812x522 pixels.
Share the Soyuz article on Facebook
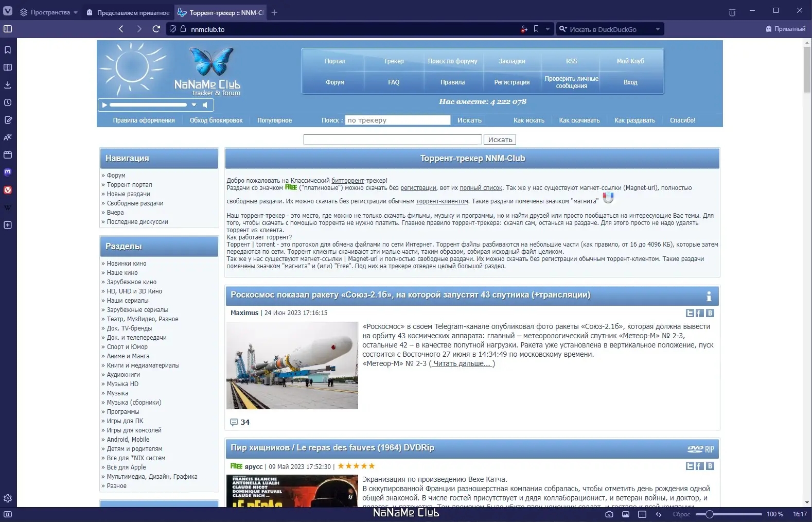[x=700, y=313]
